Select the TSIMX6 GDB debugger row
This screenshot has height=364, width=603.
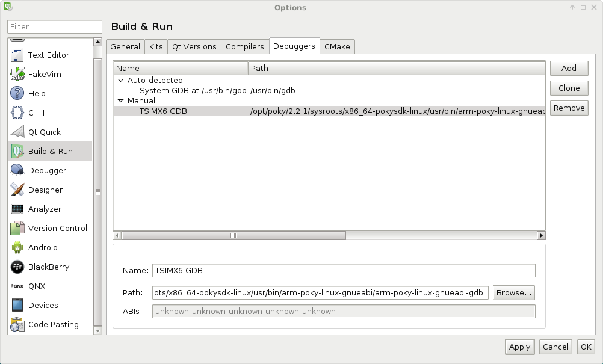point(329,111)
